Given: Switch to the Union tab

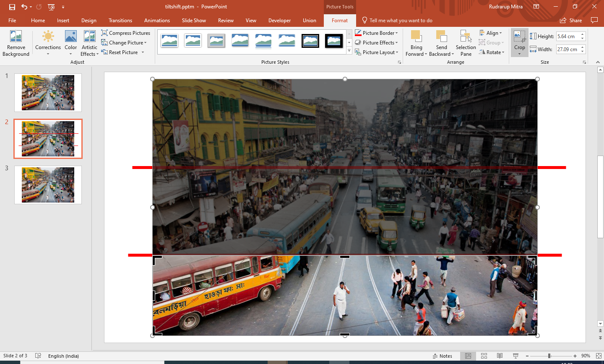Looking at the screenshot, I should pos(310,20).
